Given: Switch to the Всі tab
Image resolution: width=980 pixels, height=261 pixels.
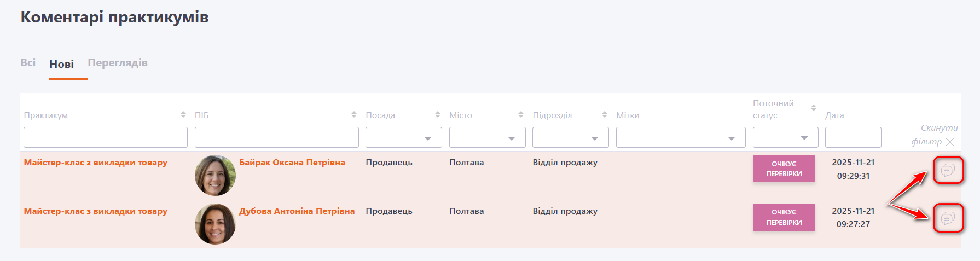Looking at the screenshot, I should click(28, 63).
